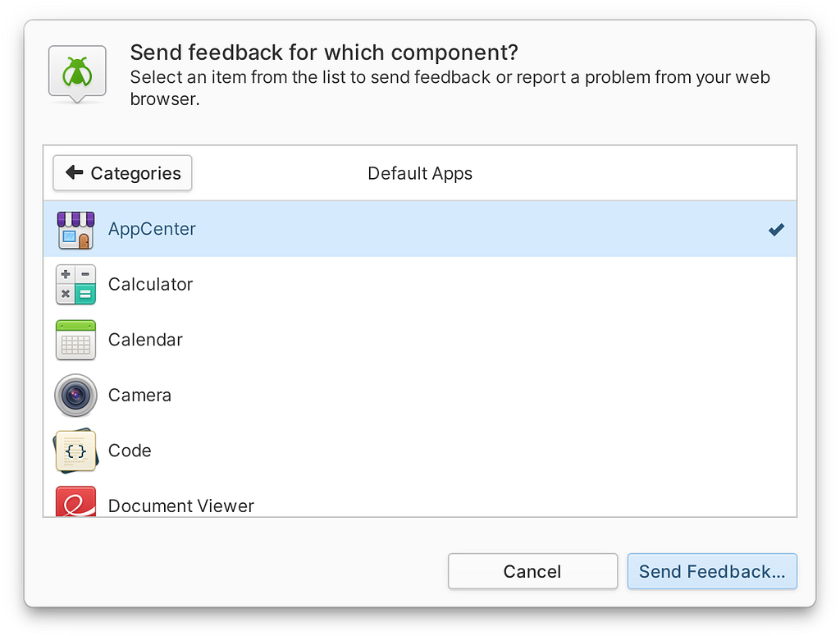Image resolution: width=840 pixels, height=636 pixels.
Task: Click the checkmark on AppCenter row
Action: click(776, 229)
